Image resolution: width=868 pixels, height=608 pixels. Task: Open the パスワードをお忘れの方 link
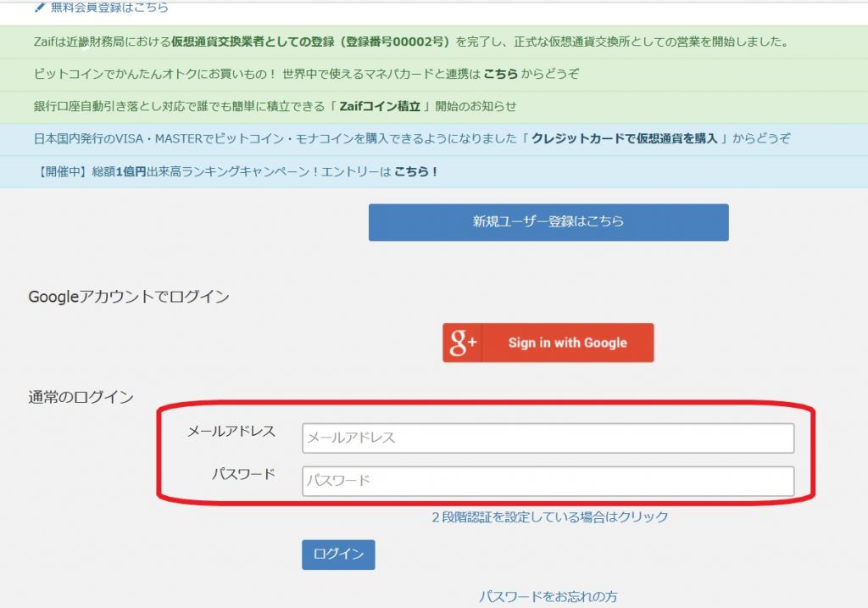[548, 596]
